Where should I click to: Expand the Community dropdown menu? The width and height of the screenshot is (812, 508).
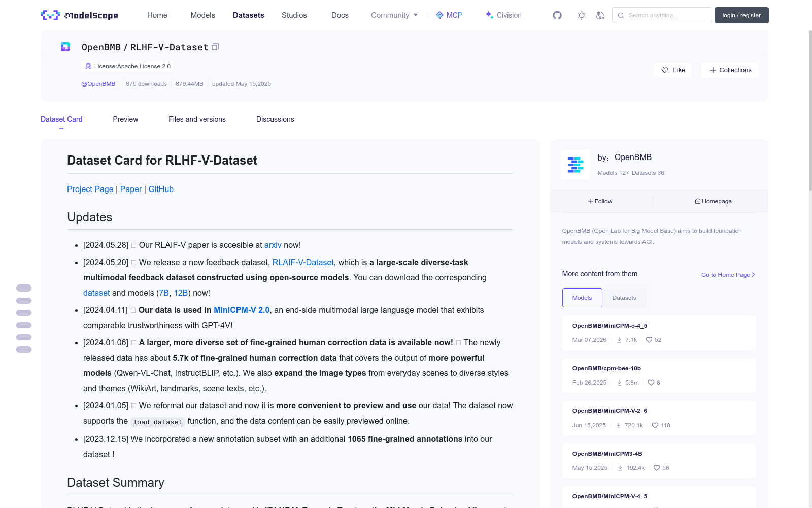coord(394,15)
